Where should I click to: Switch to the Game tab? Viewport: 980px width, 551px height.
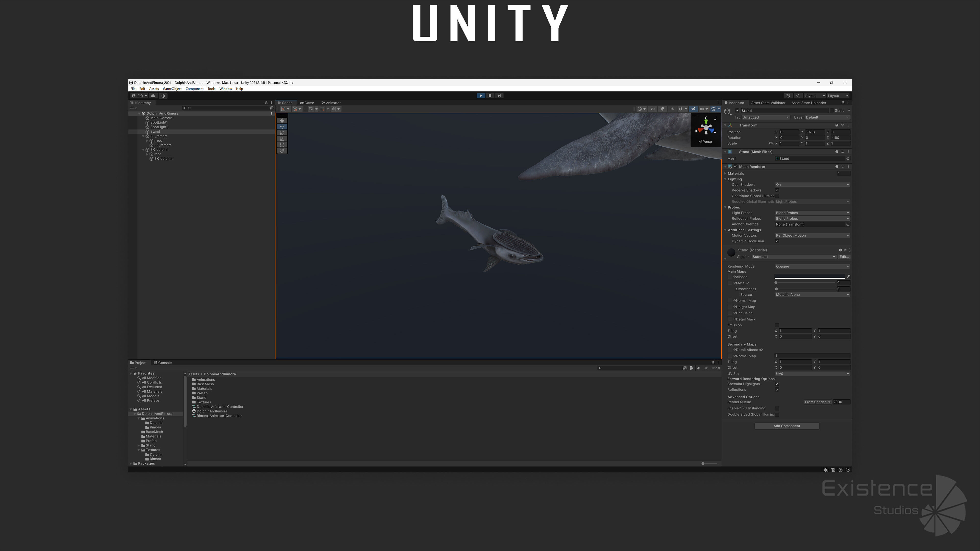click(307, 103)
